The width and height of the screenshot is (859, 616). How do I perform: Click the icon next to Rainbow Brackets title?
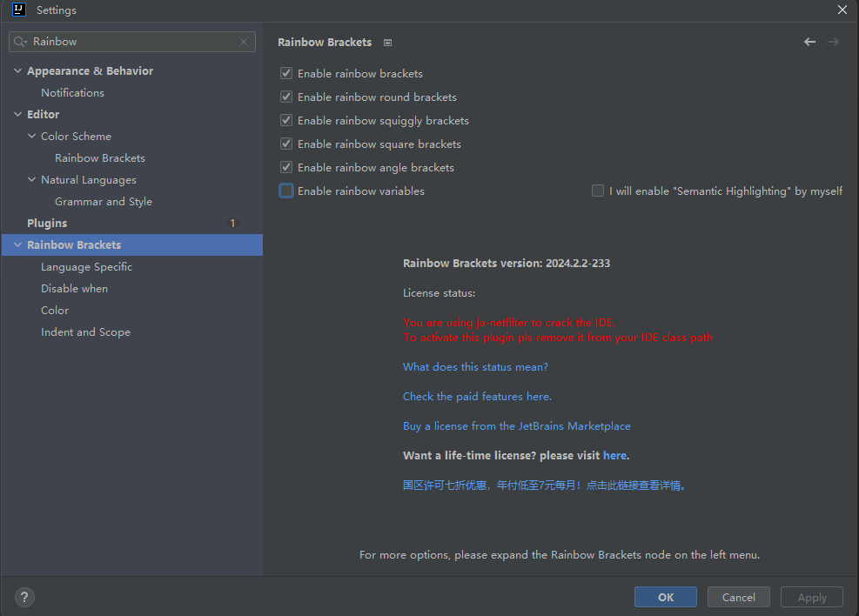tap(387, 43)
